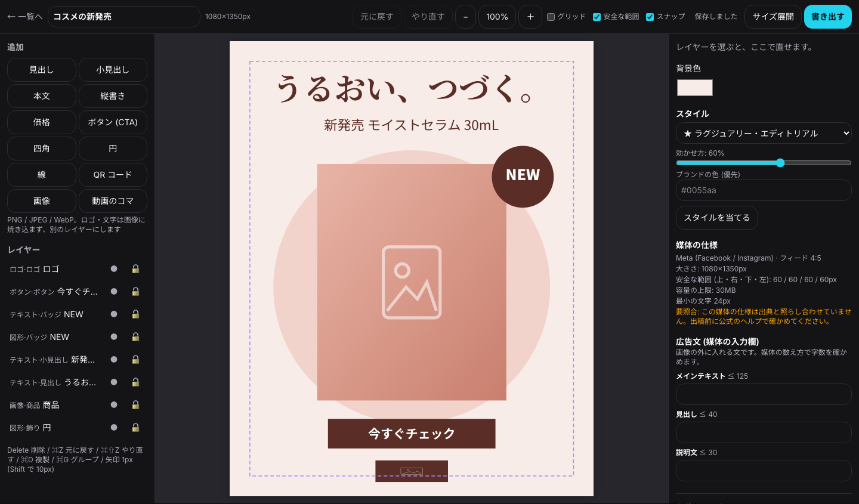Toggle lock on the 小見出し 新発売 layer
The image size is (859, 504).
(135, 360)
